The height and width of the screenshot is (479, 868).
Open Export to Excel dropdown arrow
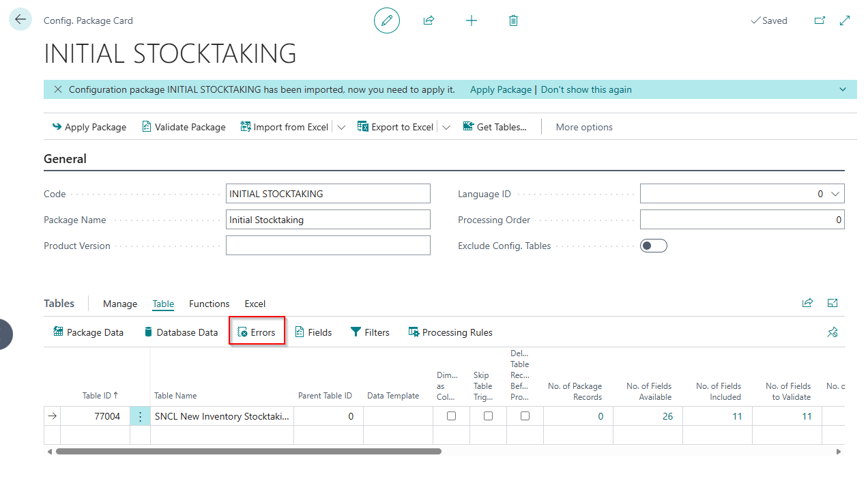(446, 127)
